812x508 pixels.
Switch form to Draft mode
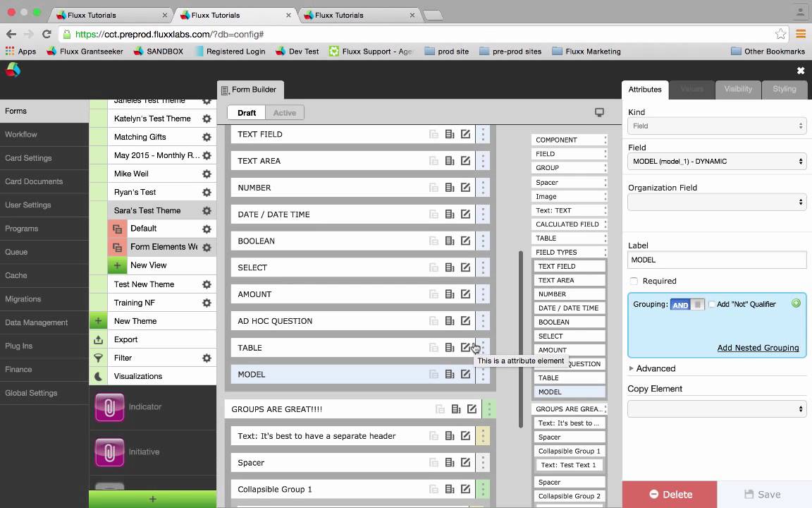(x=247, y=112)
